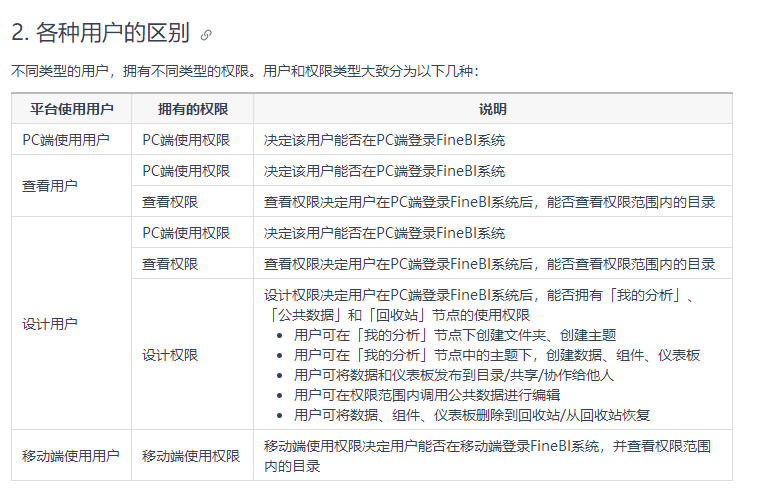Click the 移动端使用权限决定用户 description text
The width and height of the screenshot is (757, 502).
pyautogui.click(x=487, y=455)
